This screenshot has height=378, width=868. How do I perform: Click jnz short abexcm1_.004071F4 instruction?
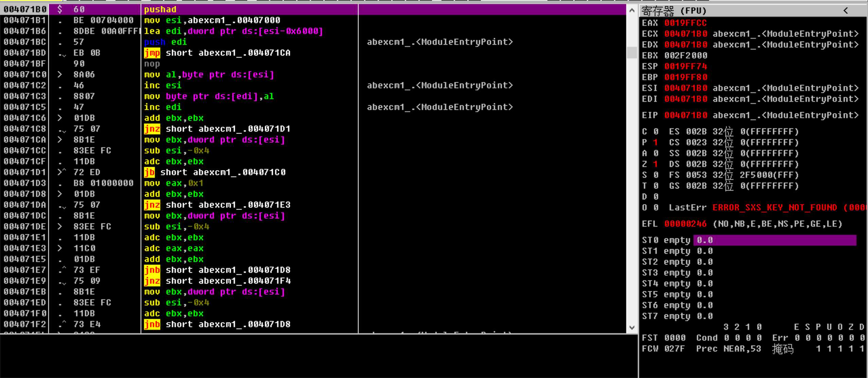point(217,281)
